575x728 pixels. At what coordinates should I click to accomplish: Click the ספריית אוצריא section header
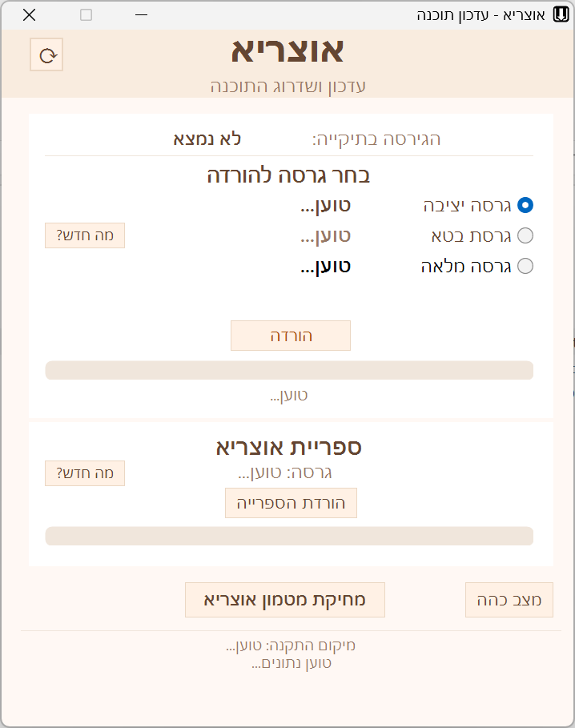[291, 448]
